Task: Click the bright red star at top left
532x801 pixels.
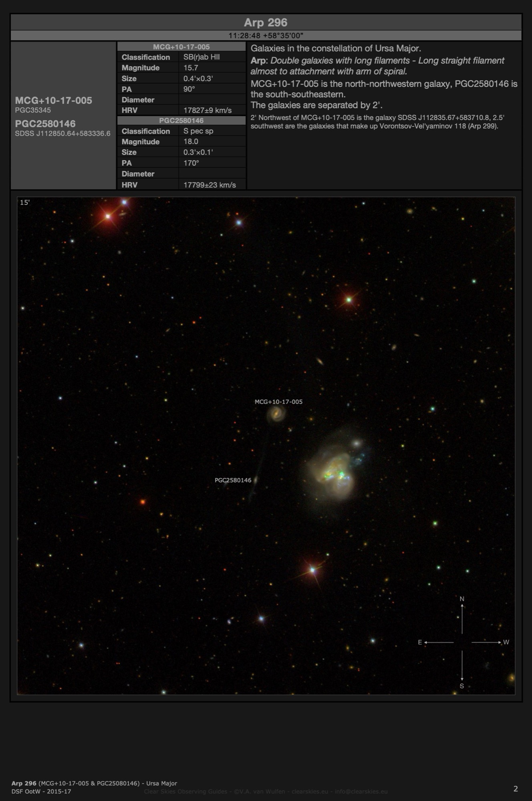Action: [x=108, y=216]
